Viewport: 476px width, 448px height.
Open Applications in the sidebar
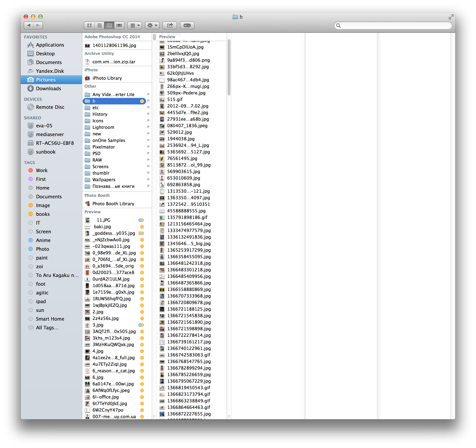pyautogui.click(x=50, y=45)
